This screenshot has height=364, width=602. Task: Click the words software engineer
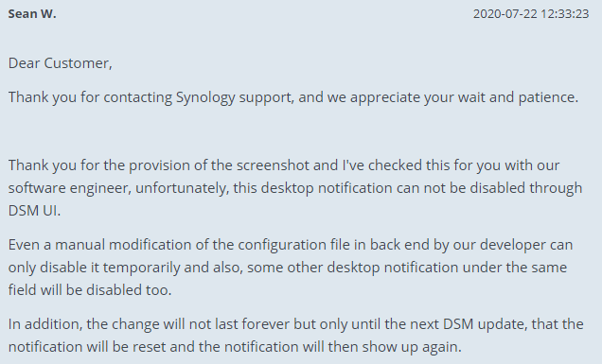pyautogui.click(x=69, y=188)
